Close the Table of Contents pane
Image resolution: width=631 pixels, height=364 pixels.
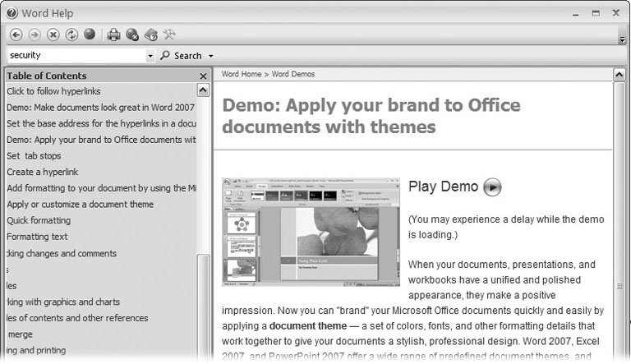203,76
